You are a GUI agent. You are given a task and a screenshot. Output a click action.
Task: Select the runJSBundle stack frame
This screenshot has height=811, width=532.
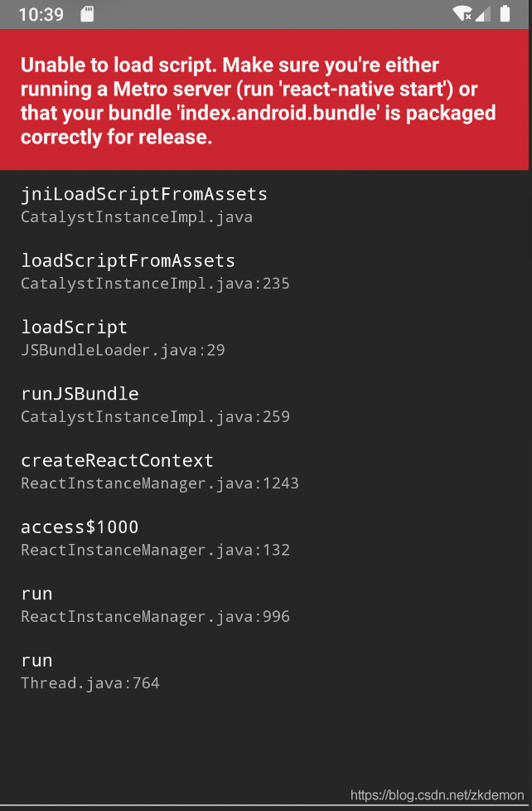point(80,393)
